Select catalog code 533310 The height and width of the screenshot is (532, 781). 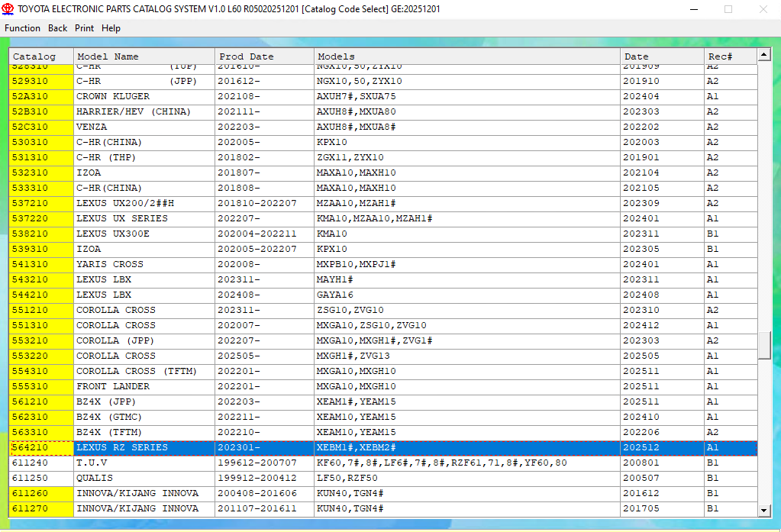(x=41, y=189)
